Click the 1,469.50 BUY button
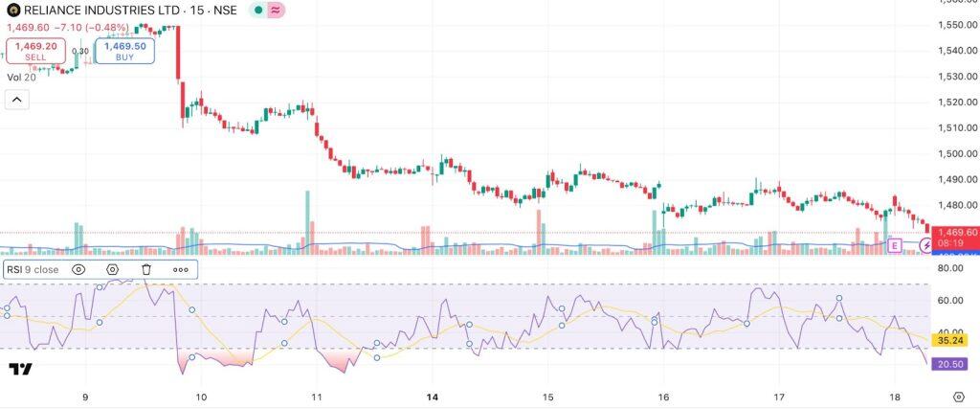Screen dimensions: 980x409 click(x=125, y=52)
